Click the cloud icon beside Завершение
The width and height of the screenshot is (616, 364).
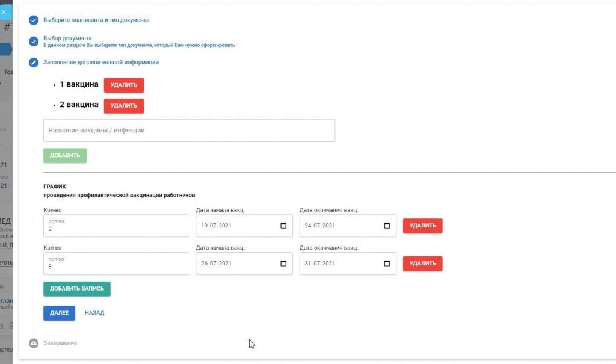click(x=34, y=343)
